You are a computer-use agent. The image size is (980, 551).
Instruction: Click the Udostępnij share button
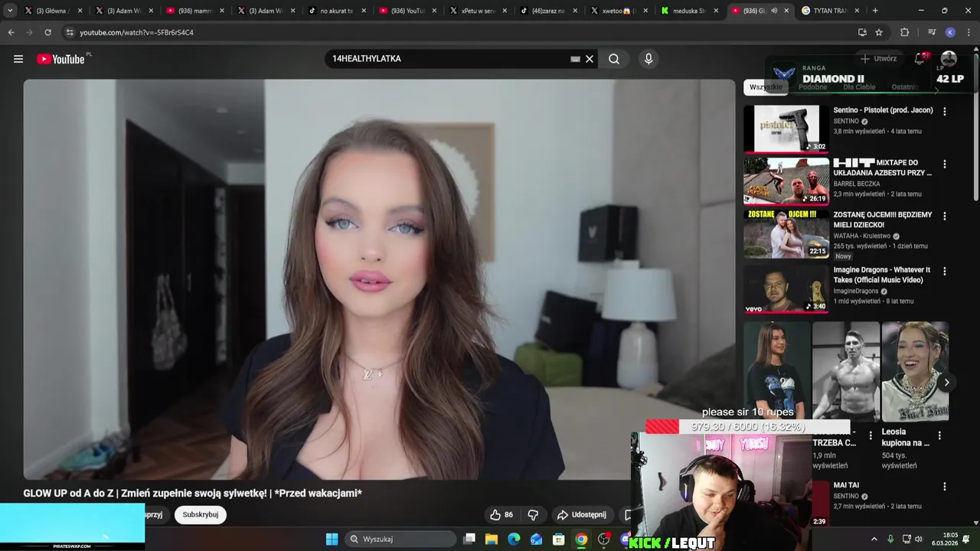point(582,515)
